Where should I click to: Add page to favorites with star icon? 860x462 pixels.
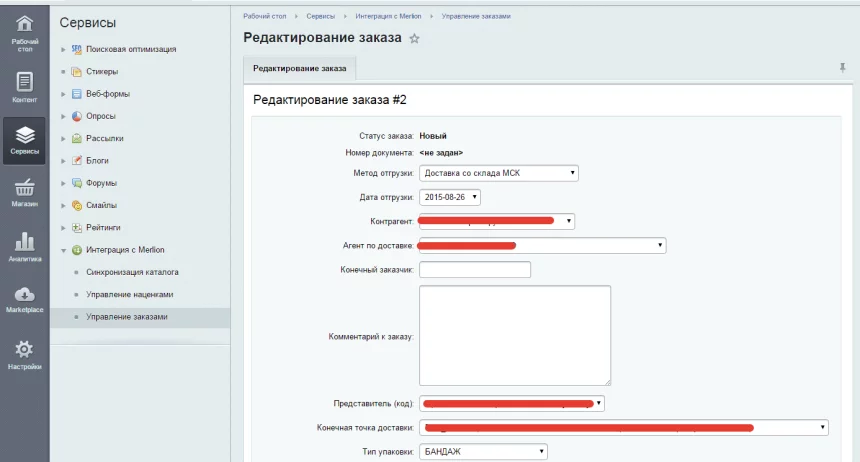[414, 39]
